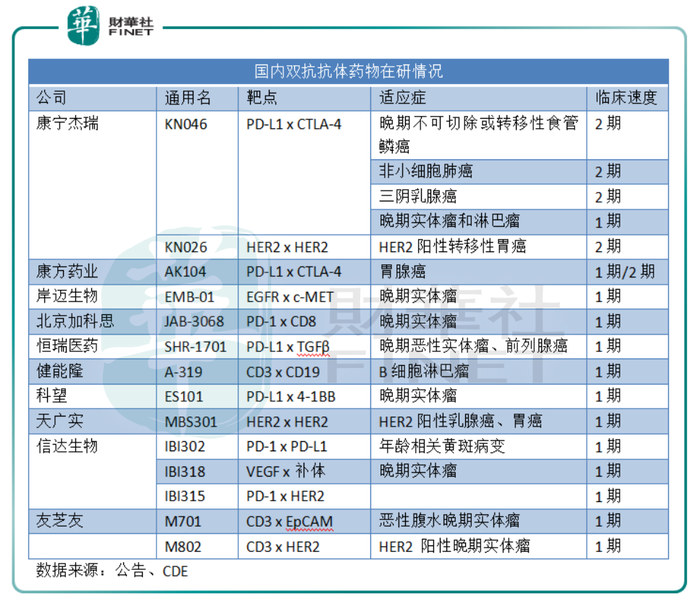Image resolution: width=700 pixels, height=599 pixels.
Task: Select drug name EMB-01
Action: tap(189, 297)
